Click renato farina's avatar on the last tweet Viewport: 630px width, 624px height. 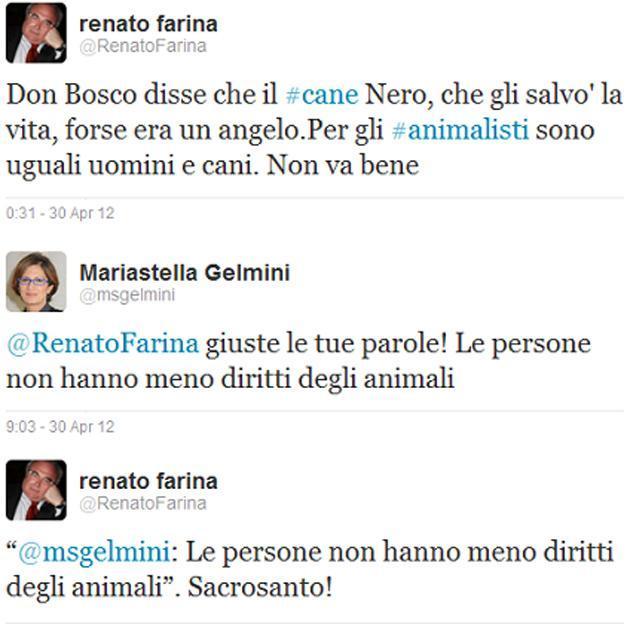pos(36,490)
